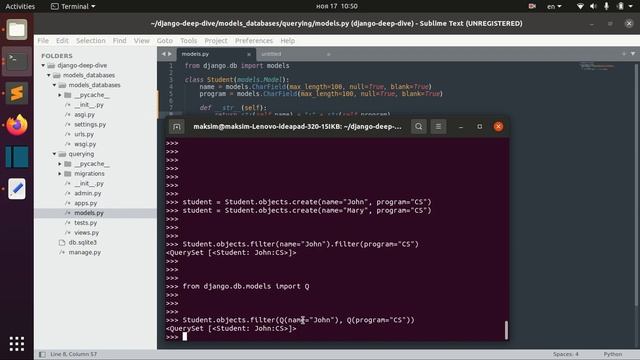The image size is (640, 360).
Task: Open views.py in the sidebar
Action: 87,233
